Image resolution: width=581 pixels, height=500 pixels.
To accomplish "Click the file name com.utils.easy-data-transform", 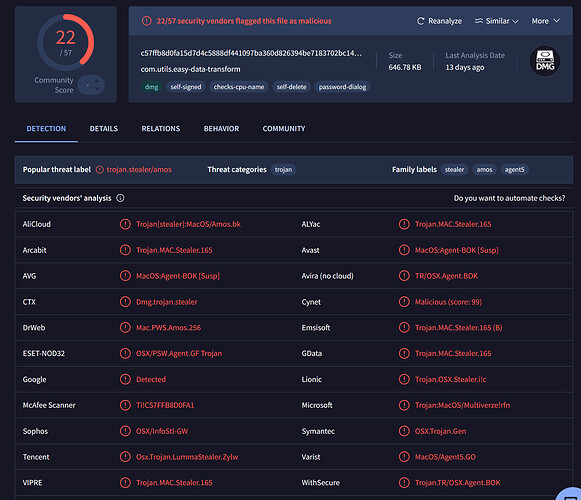I will tap(190, 69).
